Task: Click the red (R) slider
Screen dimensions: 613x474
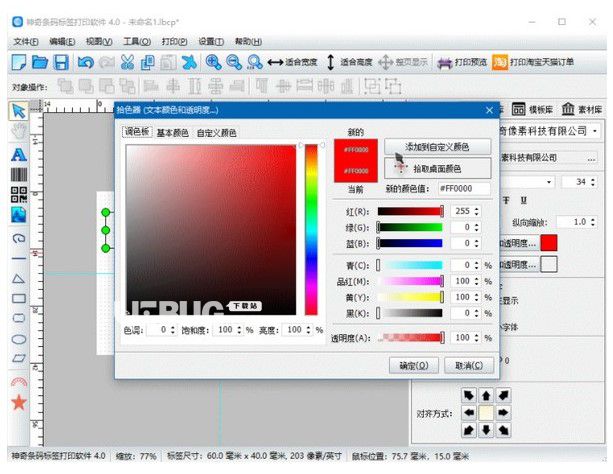Action: (x=410, y=212)
